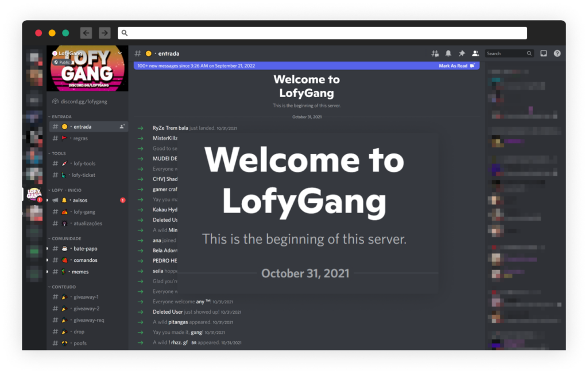Click the browser address bar
The height and width of the screenshot is (374, 588).
click(322, 33)
